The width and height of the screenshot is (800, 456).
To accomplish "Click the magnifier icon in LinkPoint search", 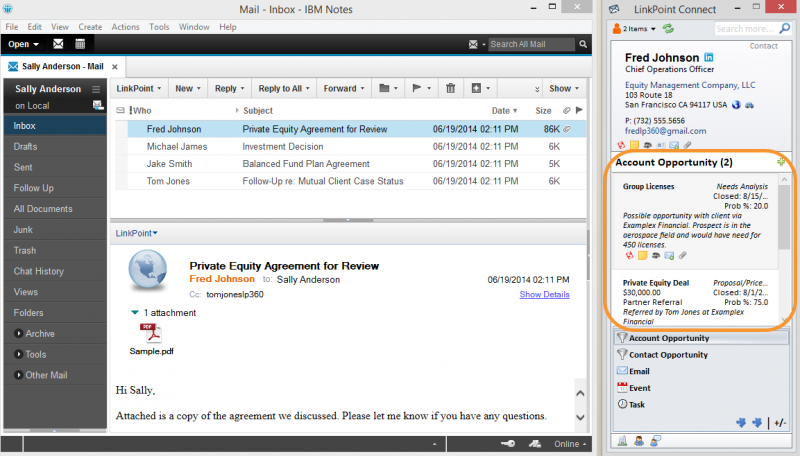I will [785, 29].
